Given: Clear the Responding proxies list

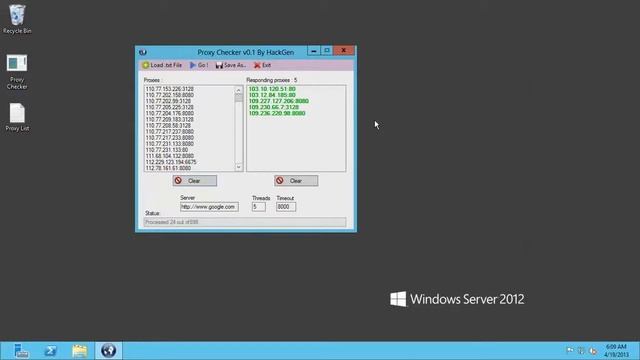Looking at the screenshot, I should [x=296, y=181].
